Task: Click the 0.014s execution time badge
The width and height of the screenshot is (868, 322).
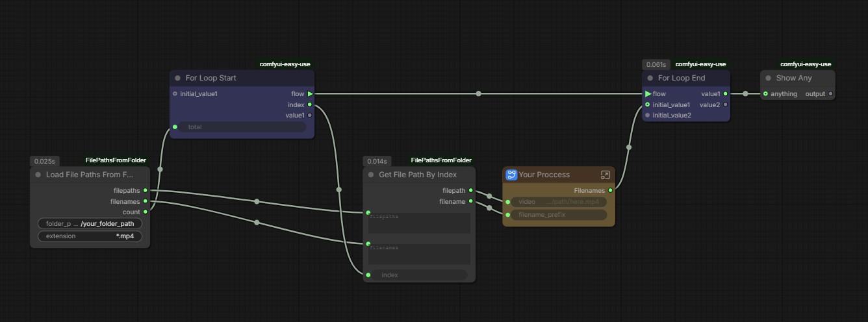Action: pos(377,161)
